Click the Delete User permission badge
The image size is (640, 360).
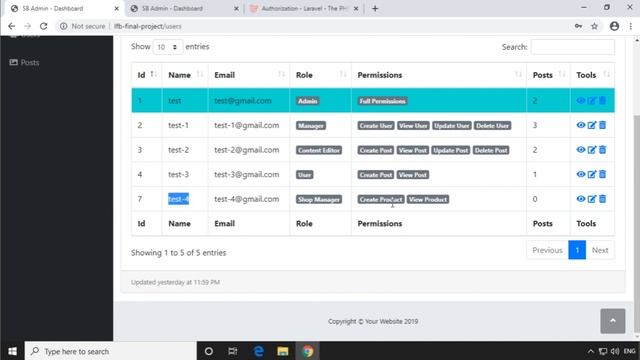[x=492, y=125]
